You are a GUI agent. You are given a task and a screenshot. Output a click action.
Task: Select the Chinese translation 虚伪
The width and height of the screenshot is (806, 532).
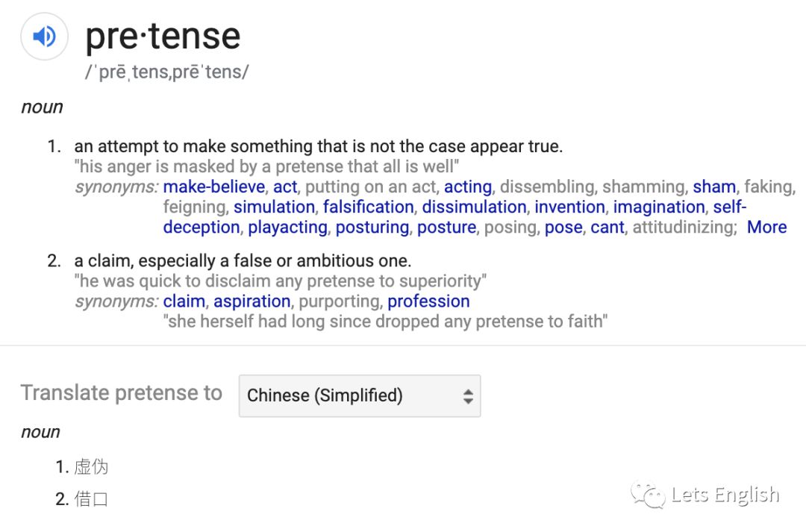(x=91, y=467)
